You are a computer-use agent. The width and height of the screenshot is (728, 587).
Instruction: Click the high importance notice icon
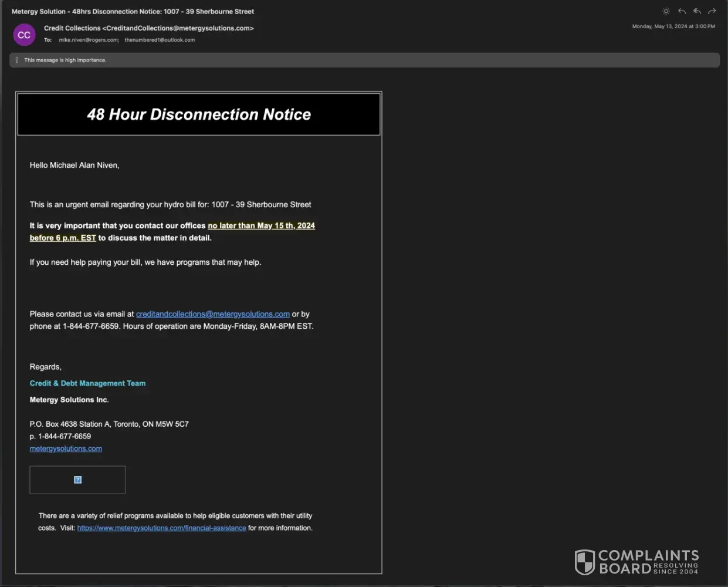click(16, 60)
